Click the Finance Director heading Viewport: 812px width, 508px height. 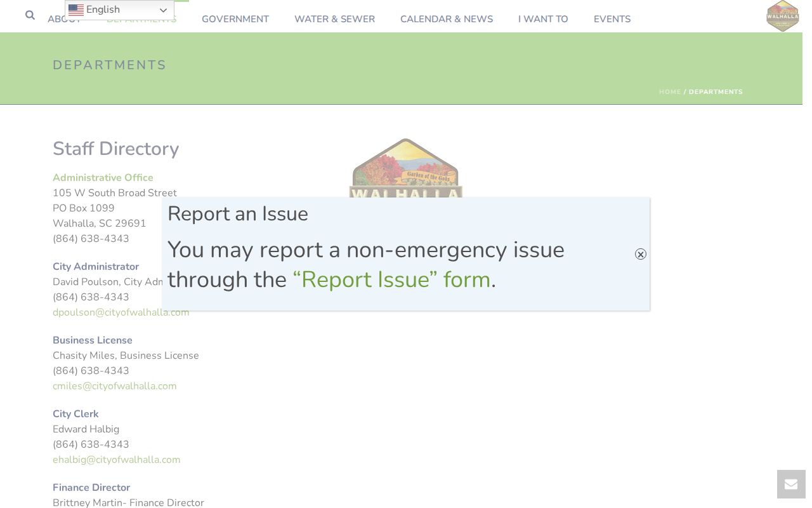(x=91, y=488)
